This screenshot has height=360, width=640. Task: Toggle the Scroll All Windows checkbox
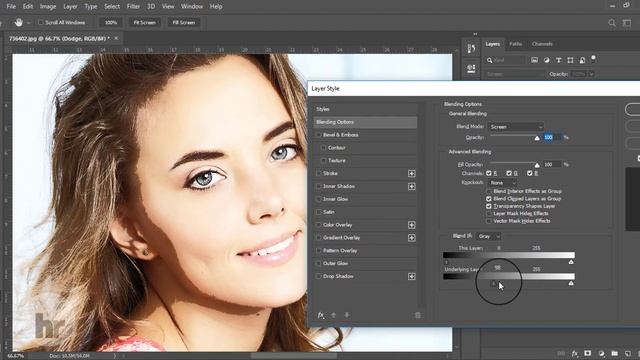(x=41, y=22)
